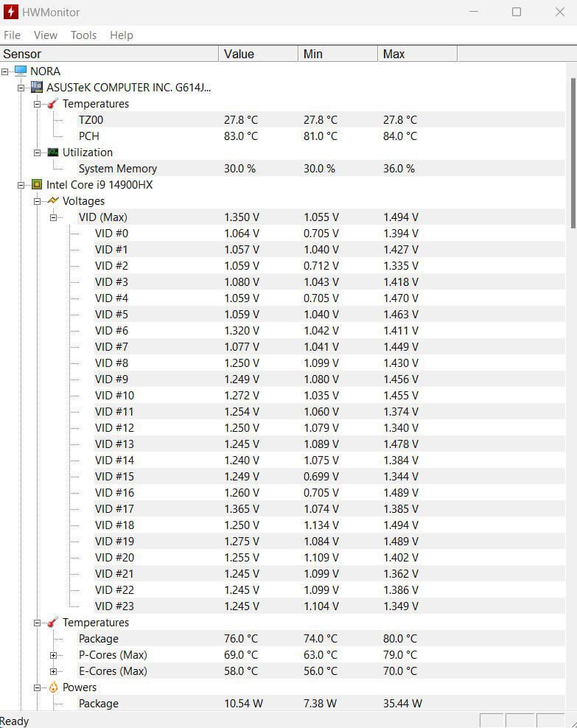Image resolution: width=577 pixels, height=728 pixels.
Task: Click the Ready status bar text
Action: click(x=15, y=721)
